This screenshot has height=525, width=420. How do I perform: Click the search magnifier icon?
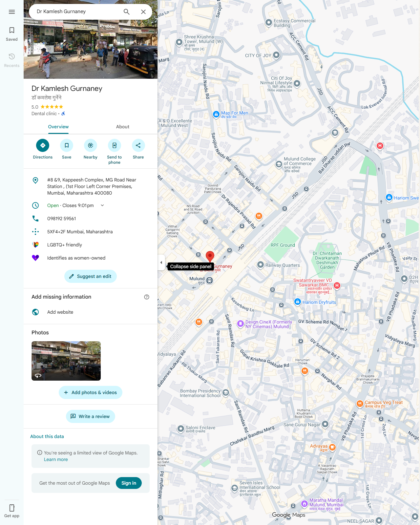(127, 12)
